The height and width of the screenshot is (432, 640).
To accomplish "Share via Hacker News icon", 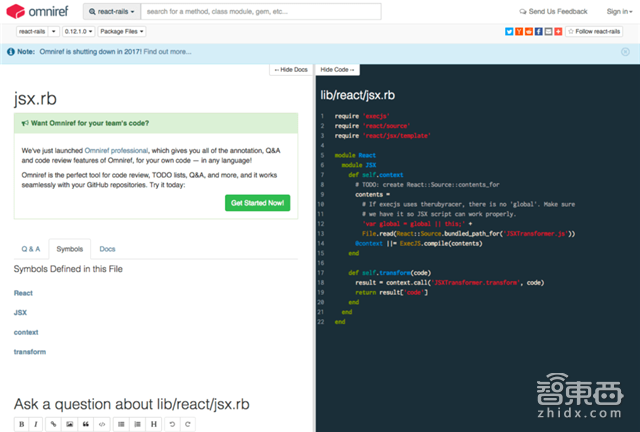I will [520, 31].
